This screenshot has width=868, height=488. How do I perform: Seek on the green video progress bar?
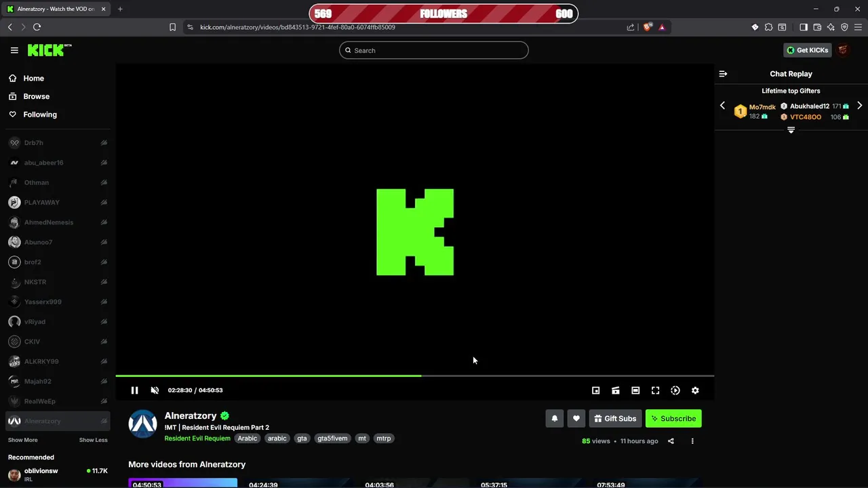click(x=414, y=375)
